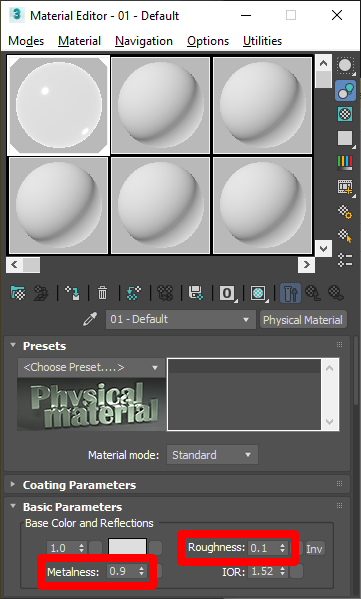Open the Modes menu
This screenshot has height=599, width=361.
point(26,41)
